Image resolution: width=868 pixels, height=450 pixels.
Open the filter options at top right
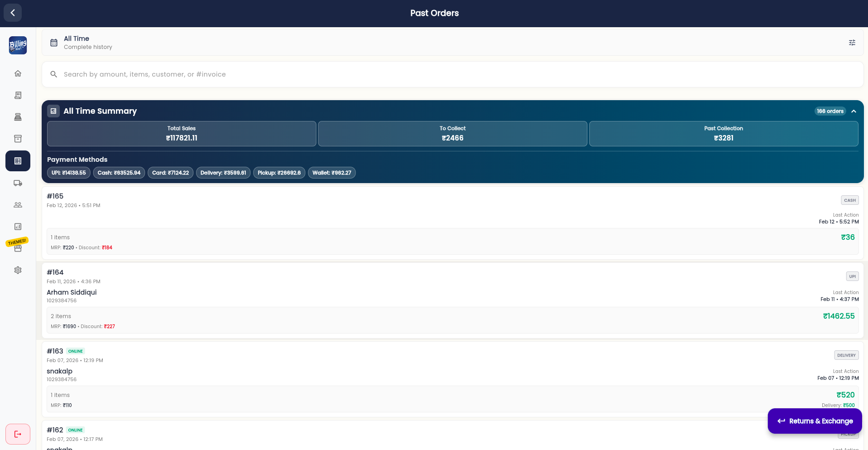point(852,43)
